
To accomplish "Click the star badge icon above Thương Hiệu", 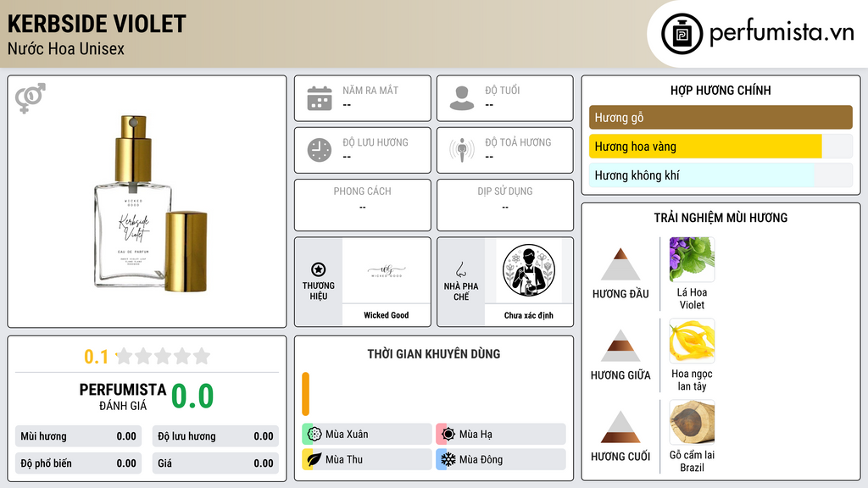I will [x=319, y=269].
